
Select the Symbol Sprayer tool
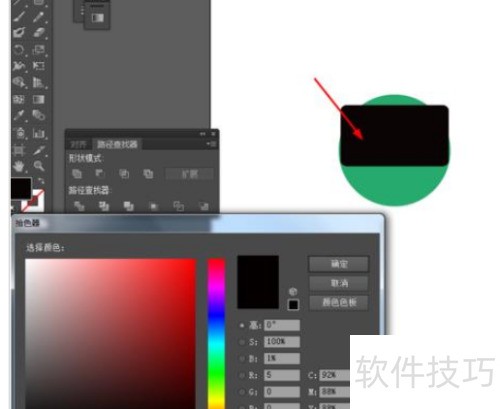[19, 133]
